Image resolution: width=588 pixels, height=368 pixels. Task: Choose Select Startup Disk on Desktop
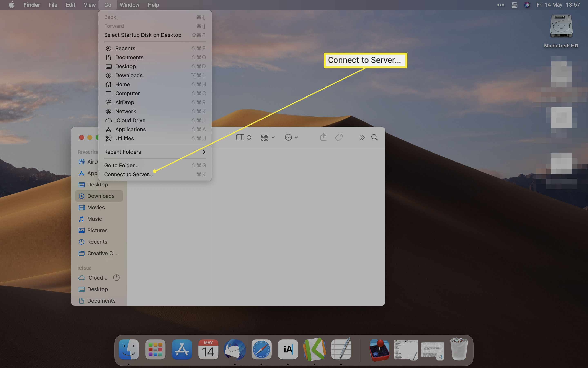click(155, 35)
